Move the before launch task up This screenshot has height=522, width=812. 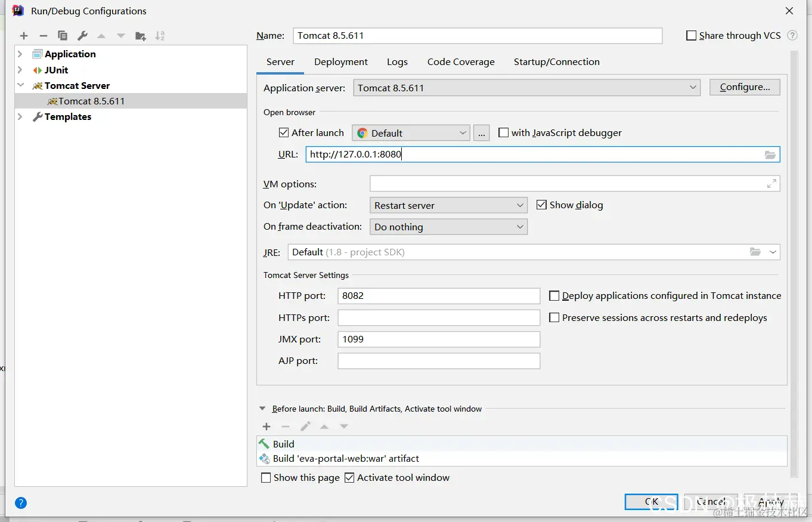click(324, 427)
